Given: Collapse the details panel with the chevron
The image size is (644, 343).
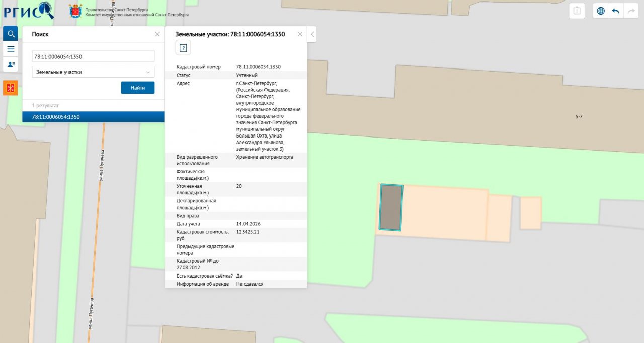Looking at the screenshot, I should 312,34.
